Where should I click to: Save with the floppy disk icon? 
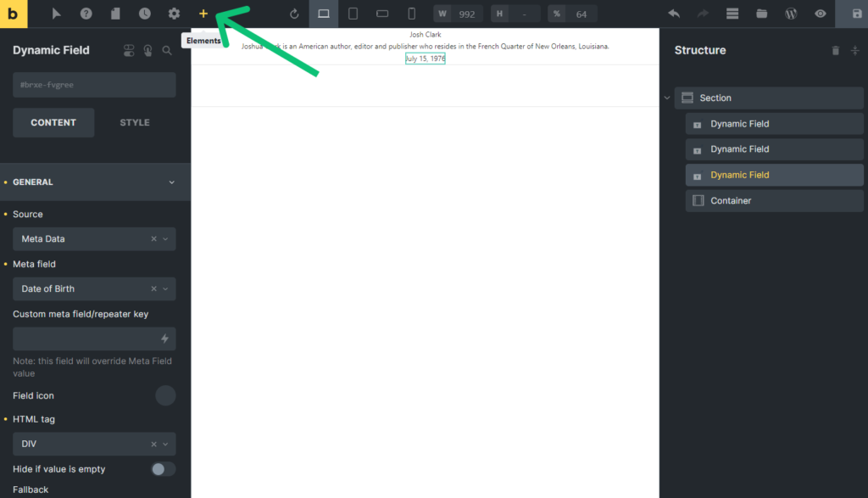tap(857, 14)
